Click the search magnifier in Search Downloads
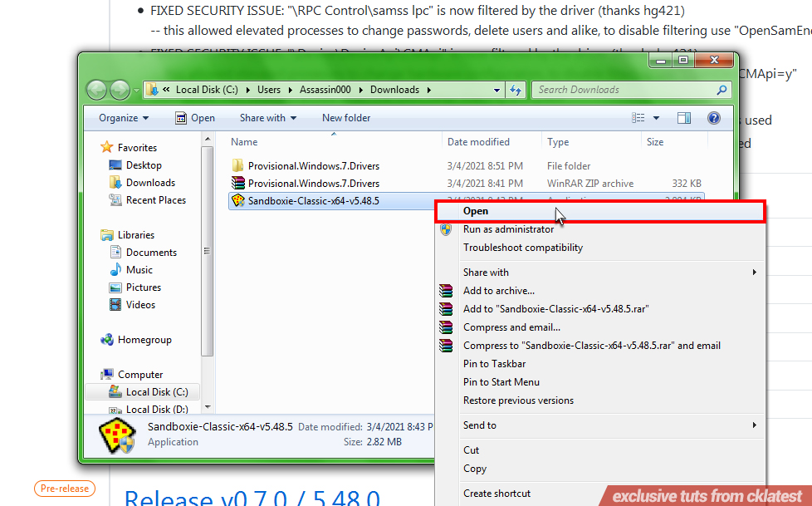 (x=721, y=89)
